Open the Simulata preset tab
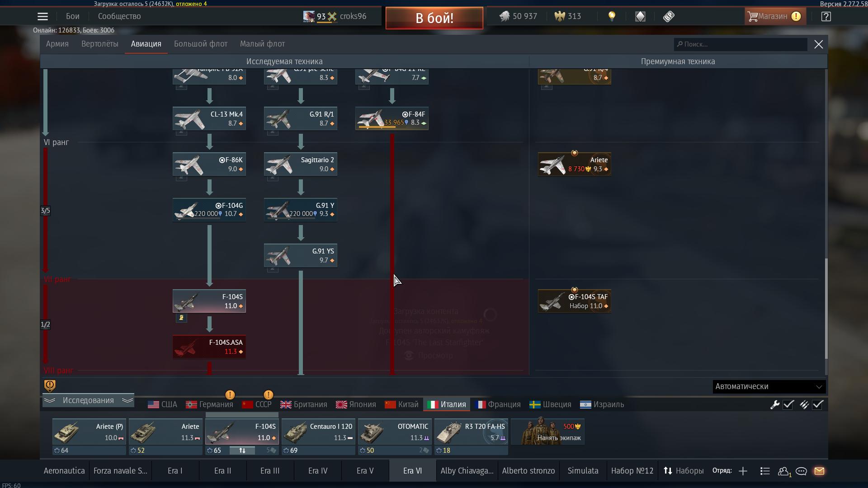This screenshot has height=488, width=868. coord(583,471)
